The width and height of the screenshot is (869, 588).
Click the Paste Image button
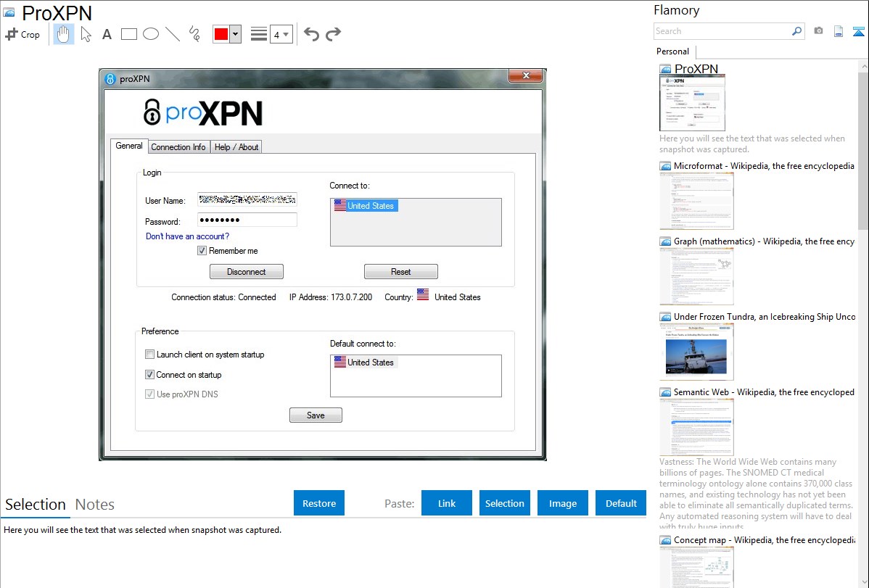(x=562, y=503)
